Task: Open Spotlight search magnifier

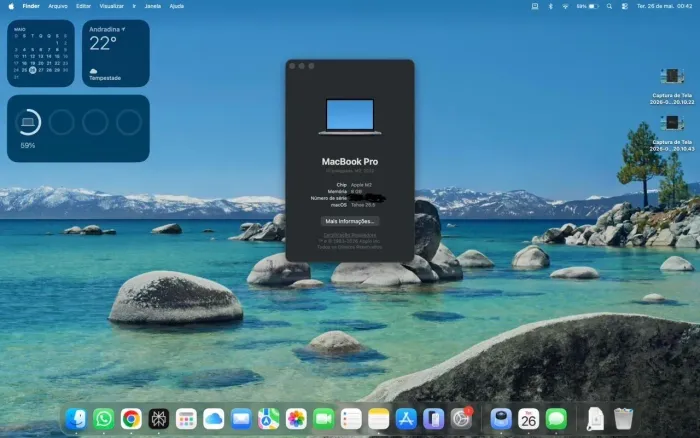Action: tap(609, 6)
